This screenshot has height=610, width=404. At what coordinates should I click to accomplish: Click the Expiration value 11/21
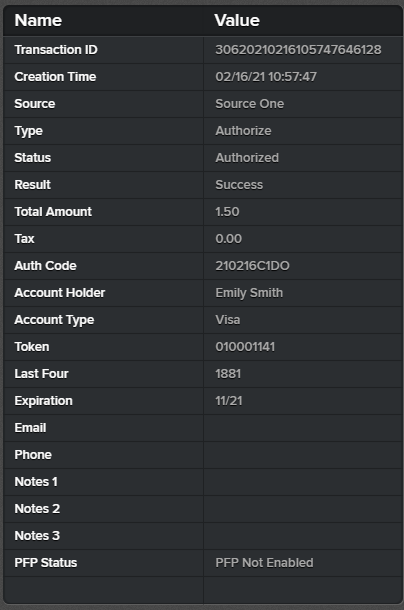229,401
